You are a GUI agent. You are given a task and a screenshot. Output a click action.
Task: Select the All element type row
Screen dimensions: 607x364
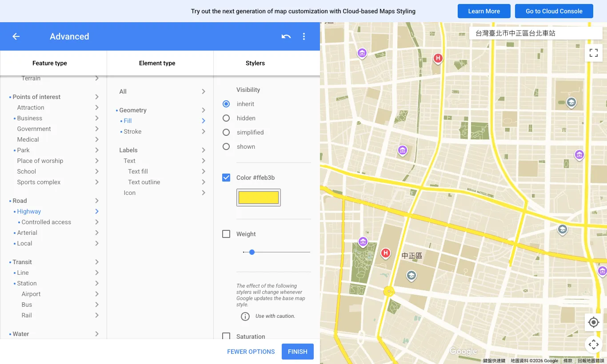point(160,91)
